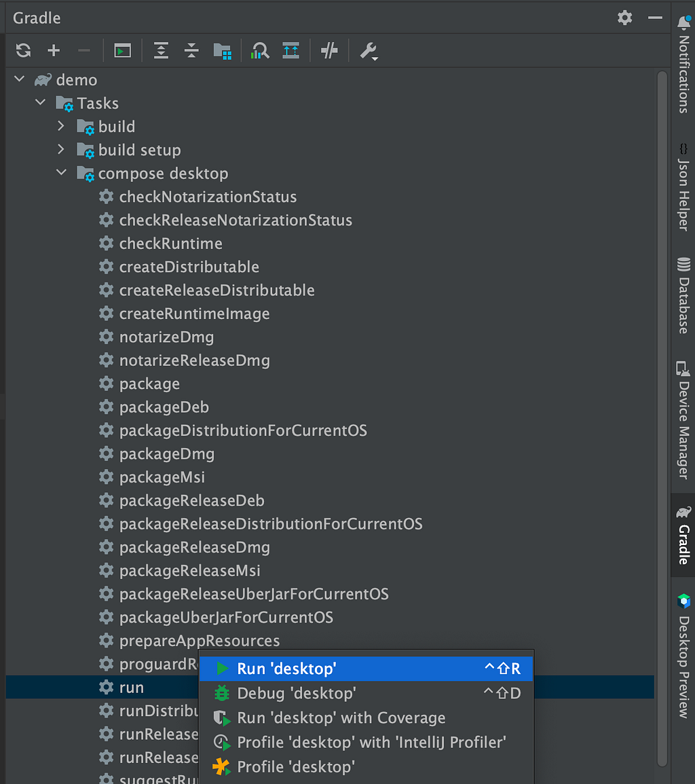Select the packageDmg task

click(166, 454)
